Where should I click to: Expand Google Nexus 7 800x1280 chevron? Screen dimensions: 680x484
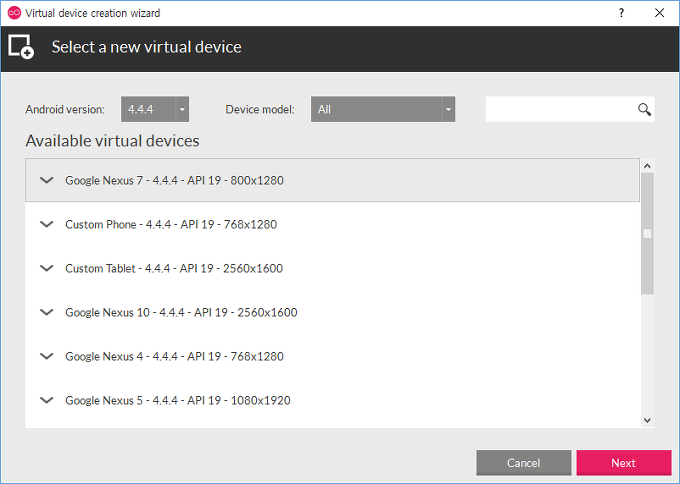click(x=46, y=180)
